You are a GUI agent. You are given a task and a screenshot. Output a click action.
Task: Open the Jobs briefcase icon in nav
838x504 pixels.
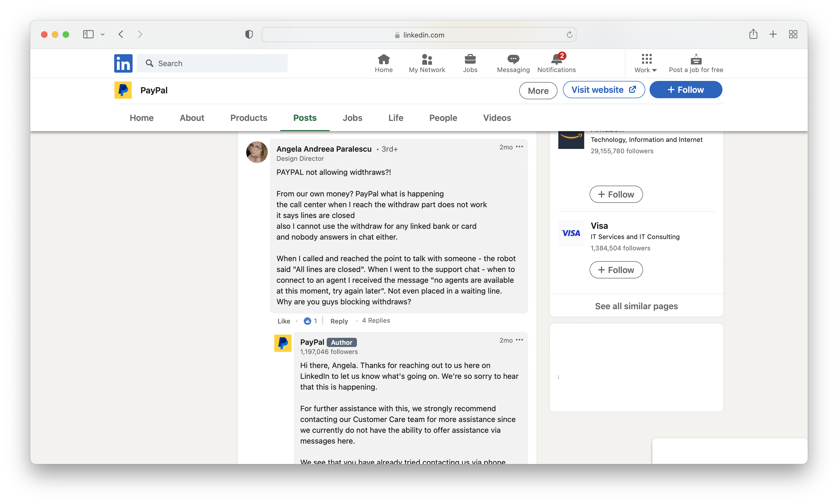[470, 63]
